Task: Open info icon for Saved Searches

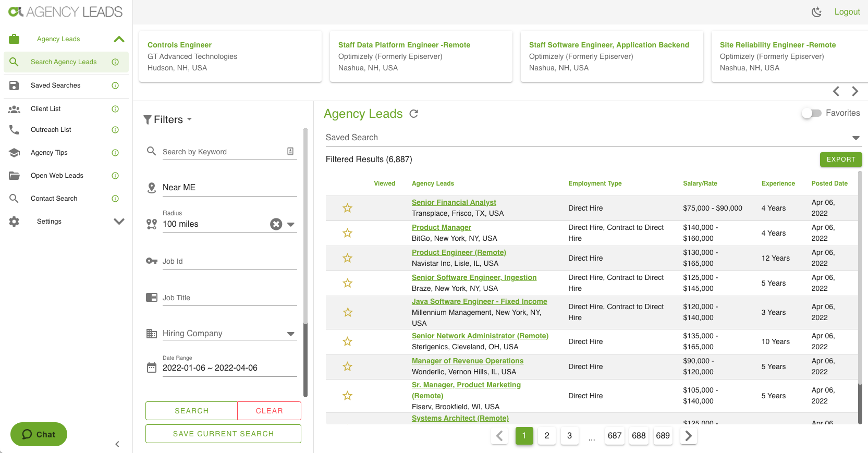Action: point(115,85)
